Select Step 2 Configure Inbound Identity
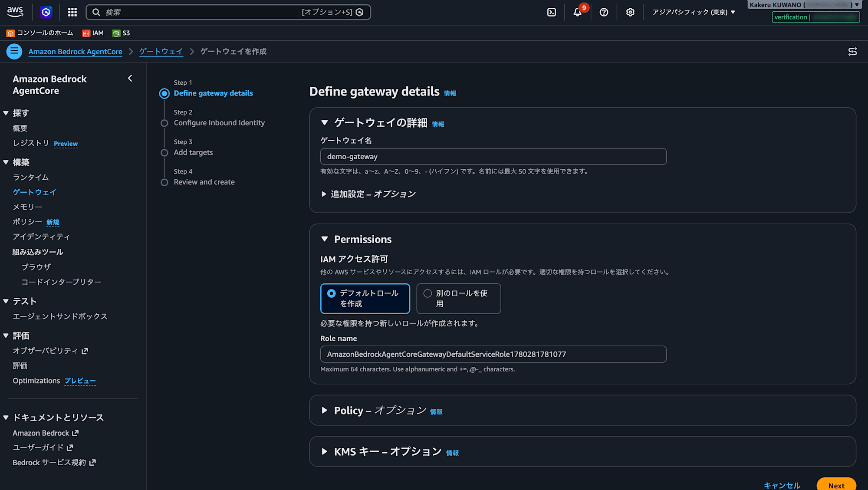The height and width of the screenshot is (490, 868). point(219,123)
